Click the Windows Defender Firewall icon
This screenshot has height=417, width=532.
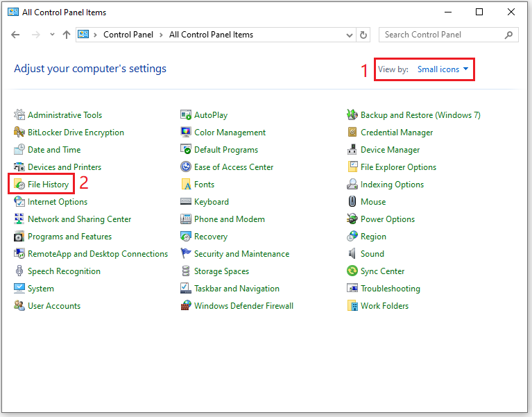pyautogui.click(x=186, y=305)
